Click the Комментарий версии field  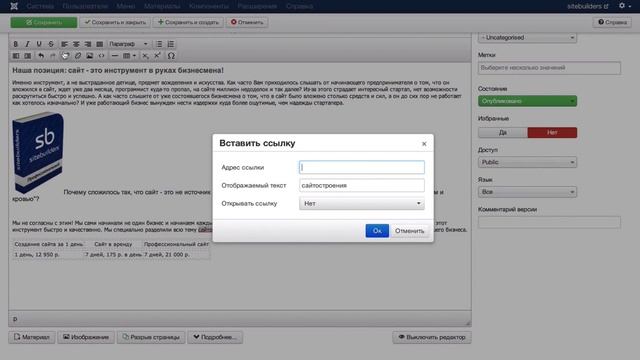(549, 222)
